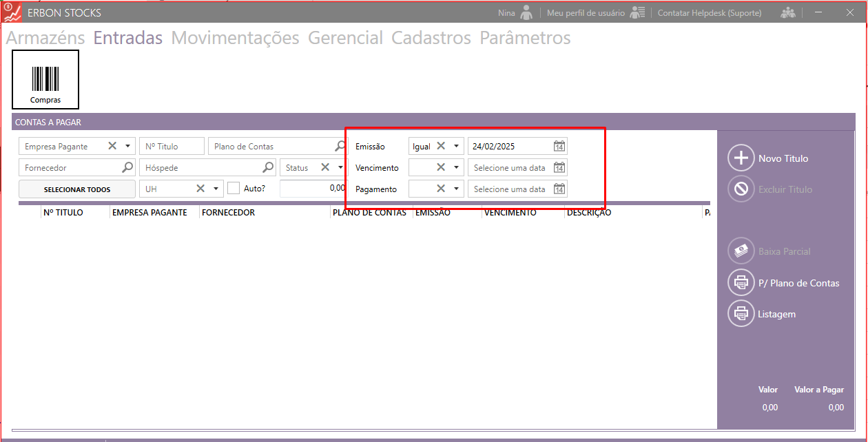
Task: Click the Plano de Contas search icon
Action: [x=340, y=146]
